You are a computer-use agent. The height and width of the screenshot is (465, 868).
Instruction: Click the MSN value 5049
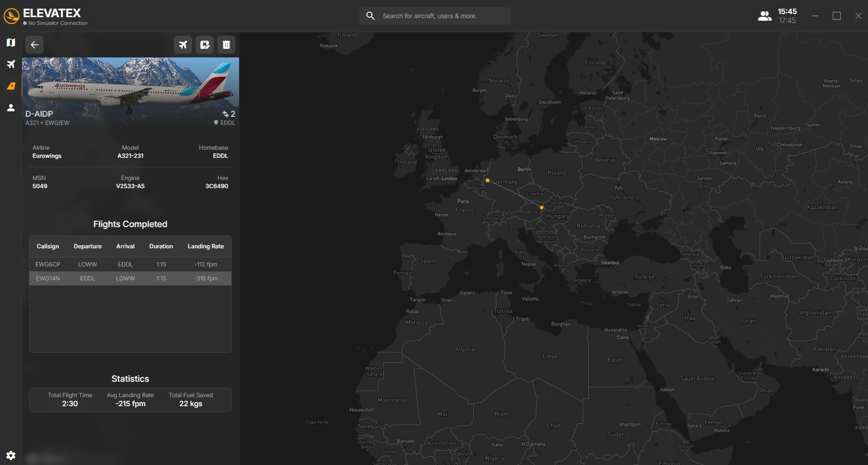pos(40,186)
